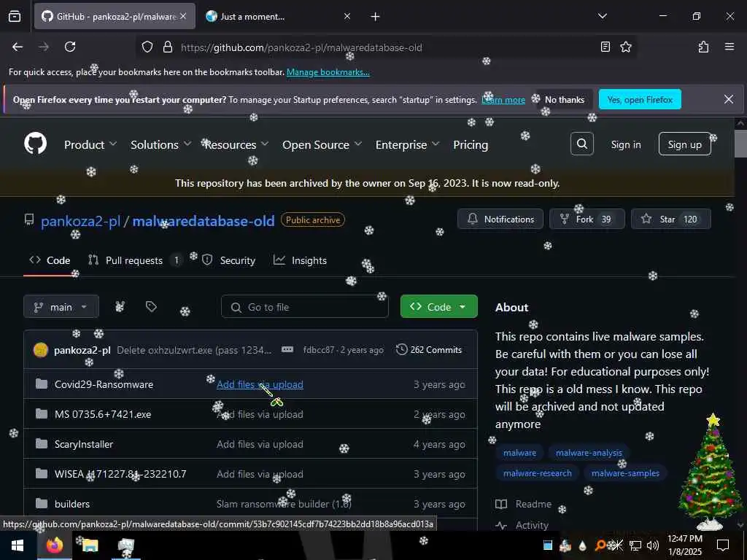
Task: Open the Windows Start menu
Action: [18, 545]
